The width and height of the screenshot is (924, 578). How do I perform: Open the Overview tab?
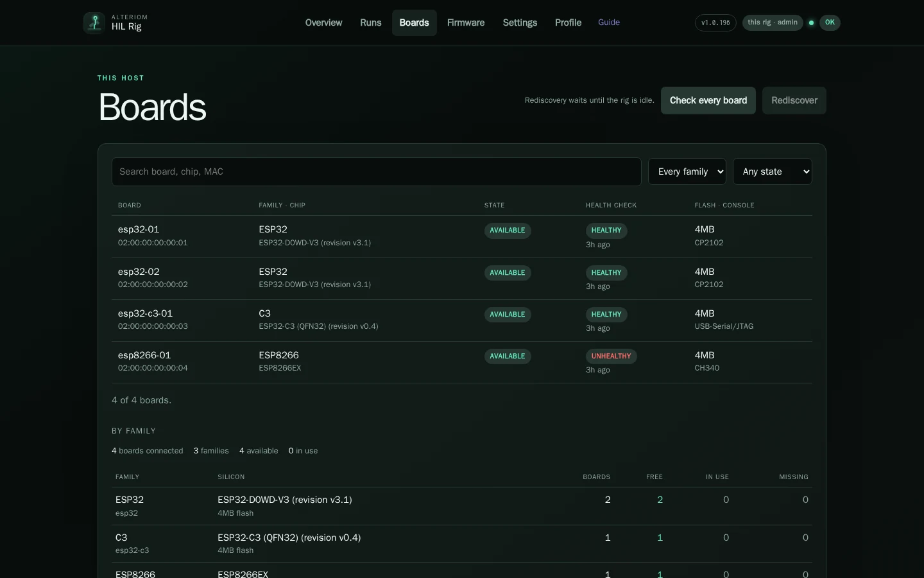coord(323,22)
